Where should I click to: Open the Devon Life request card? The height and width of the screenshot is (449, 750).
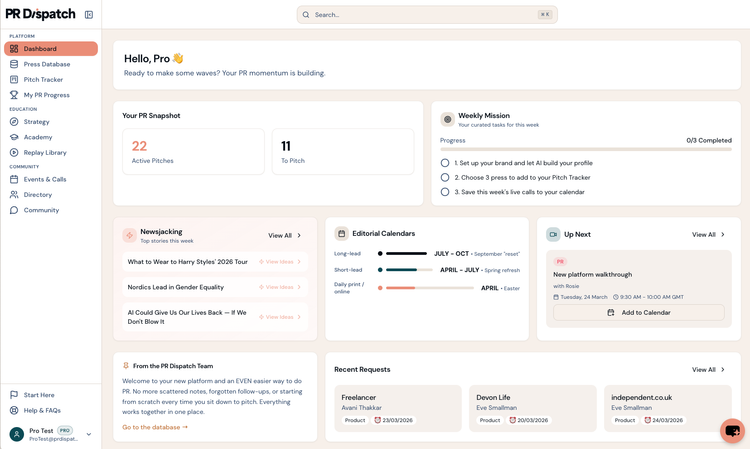(533, 408)
